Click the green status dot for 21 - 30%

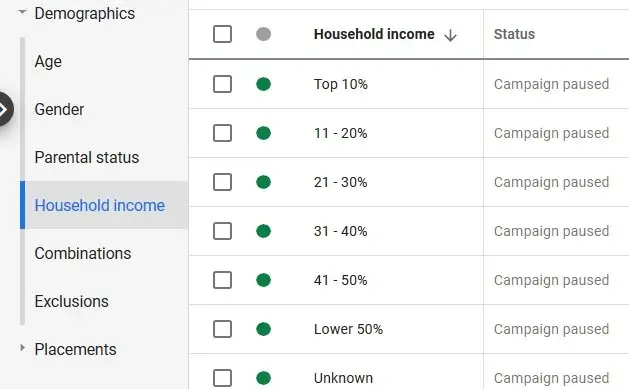263,182
